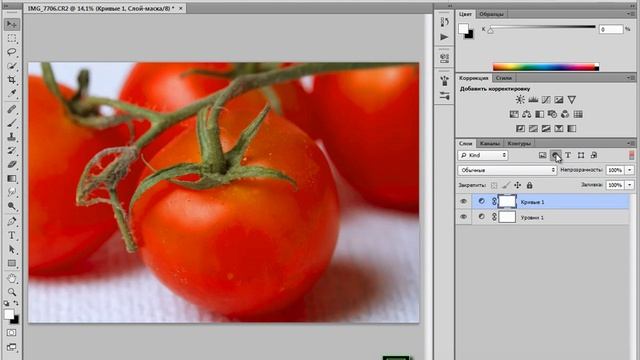Toggle lock transparent pixels
The width and height of the screenshot is (640, 360).
pos(494,185)
